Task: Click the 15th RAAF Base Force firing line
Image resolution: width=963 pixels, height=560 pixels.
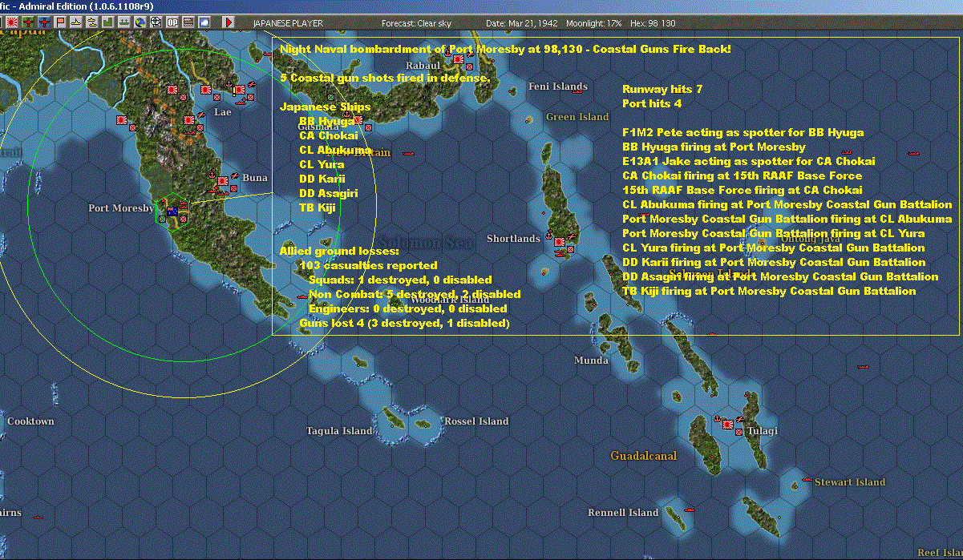Action: coord(742,191)
